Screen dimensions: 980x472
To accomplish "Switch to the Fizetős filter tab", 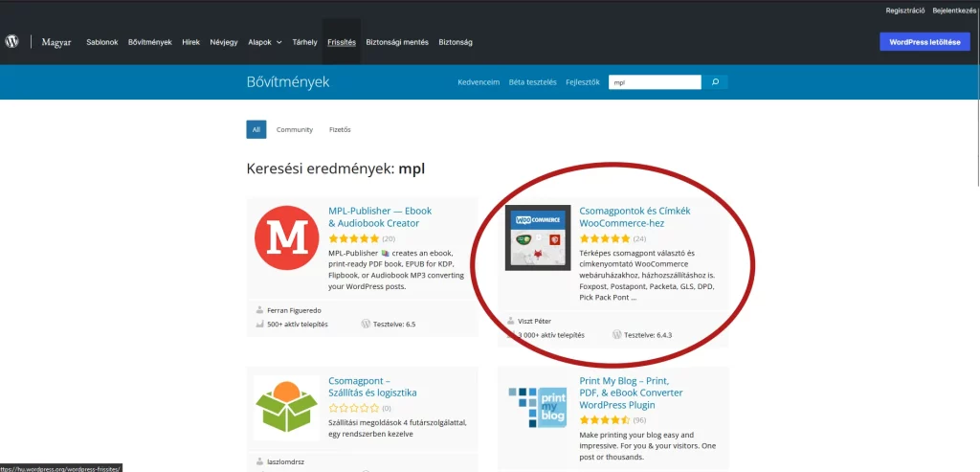I will tap(340, 129).
